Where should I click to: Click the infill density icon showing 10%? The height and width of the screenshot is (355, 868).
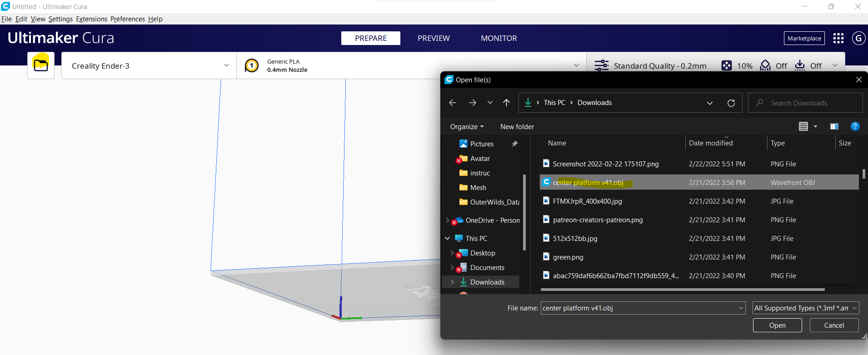click(727, 65)
